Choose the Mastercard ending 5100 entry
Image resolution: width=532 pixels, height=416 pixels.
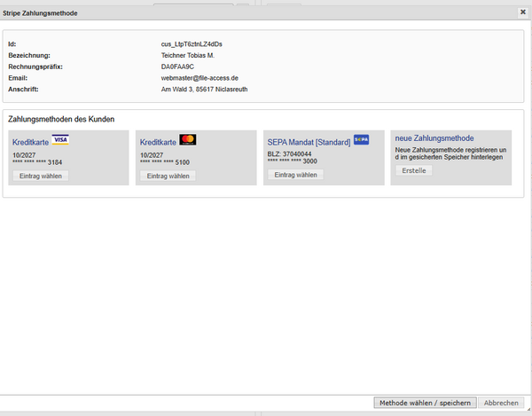pos(168,176)
